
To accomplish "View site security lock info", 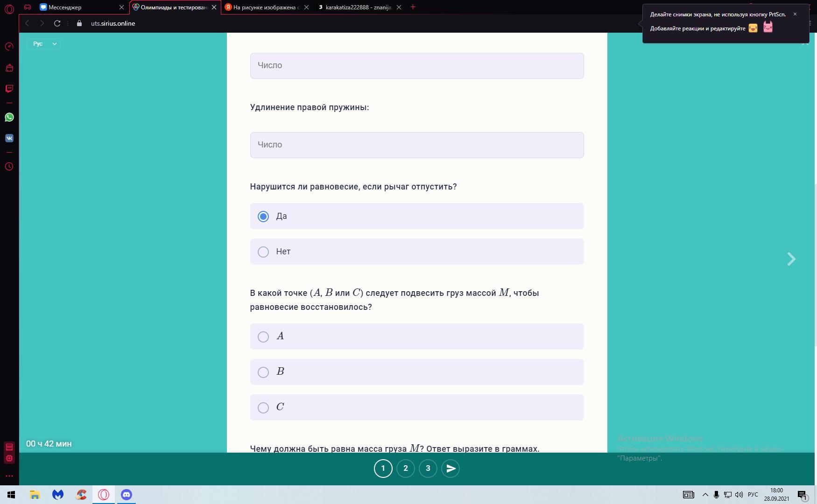I will point(79,23).
